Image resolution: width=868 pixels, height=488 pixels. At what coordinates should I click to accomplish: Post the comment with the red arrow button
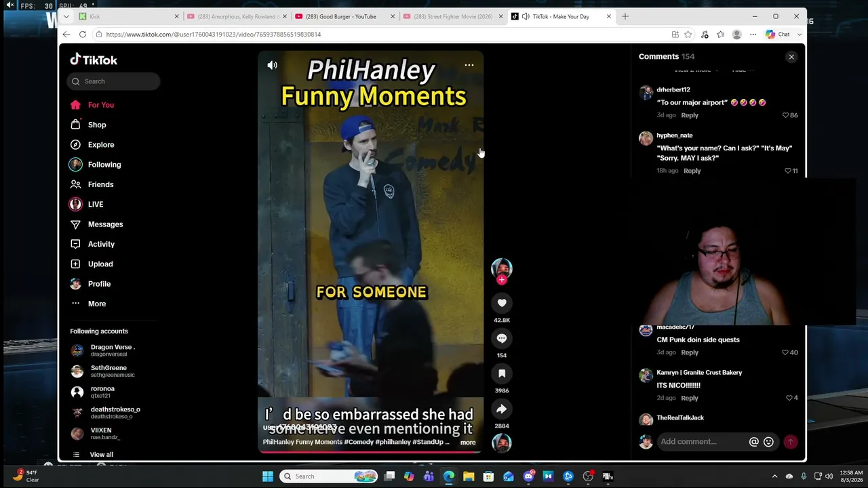tap(791, 442)
